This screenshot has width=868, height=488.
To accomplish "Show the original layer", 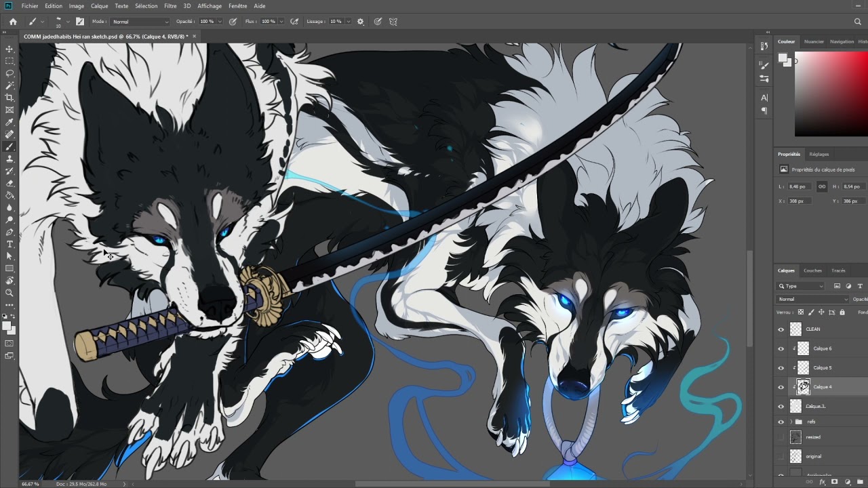I will coord(781,456).
